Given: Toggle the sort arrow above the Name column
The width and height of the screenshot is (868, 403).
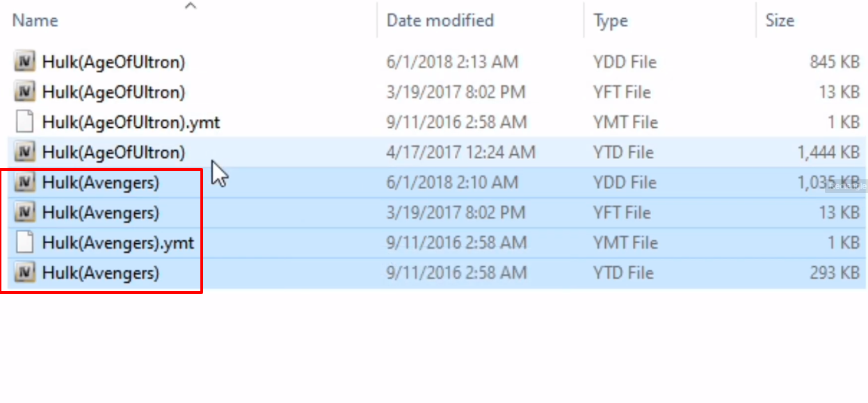Looking at the screenshot, I should 191,6.
